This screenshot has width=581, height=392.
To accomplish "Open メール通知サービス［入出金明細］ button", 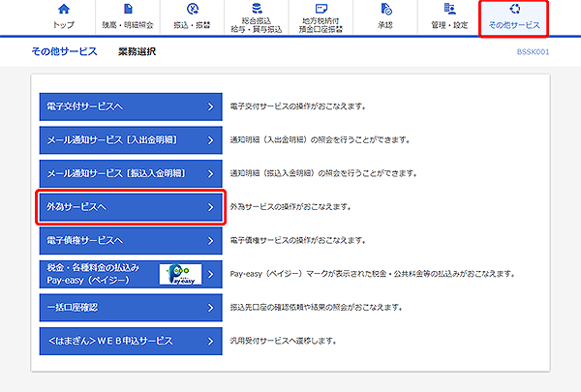I will tap(131, 140).
